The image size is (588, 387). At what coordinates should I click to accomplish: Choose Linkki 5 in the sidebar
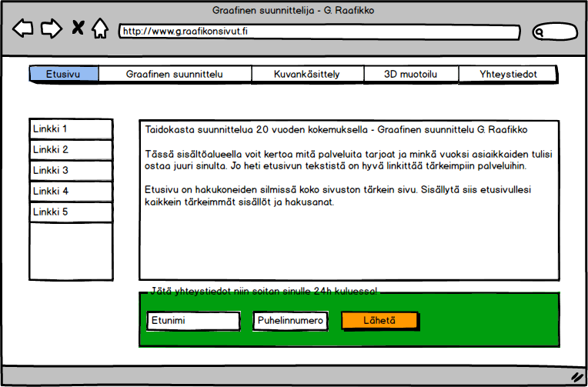[x=71, y=212]
